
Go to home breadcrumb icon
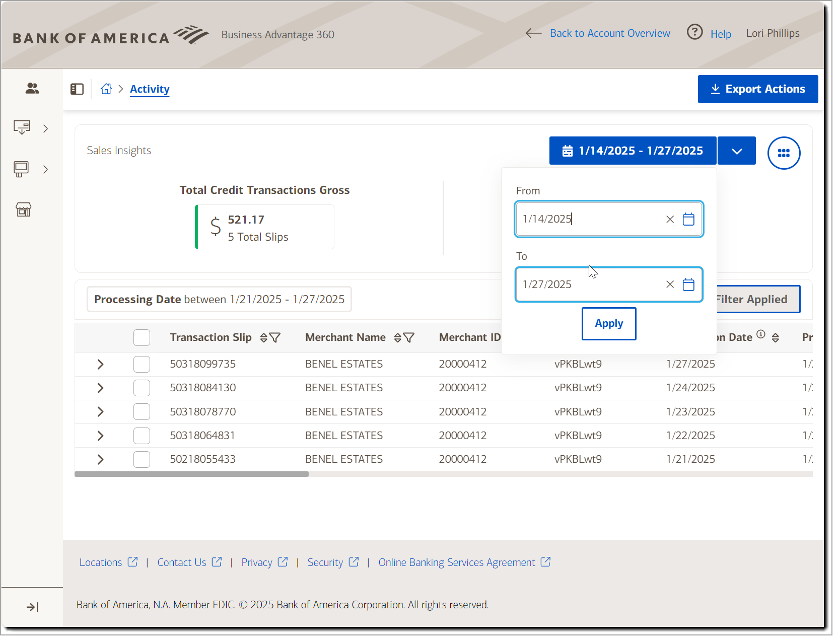106,90
